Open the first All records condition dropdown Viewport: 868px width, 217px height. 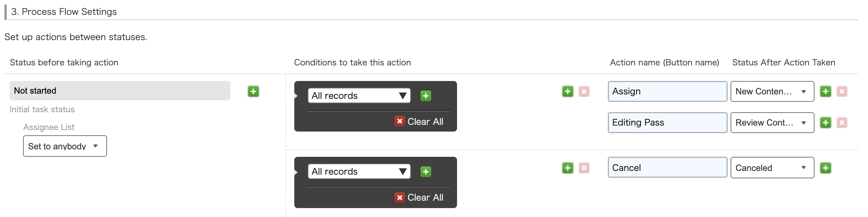[359, 95]
